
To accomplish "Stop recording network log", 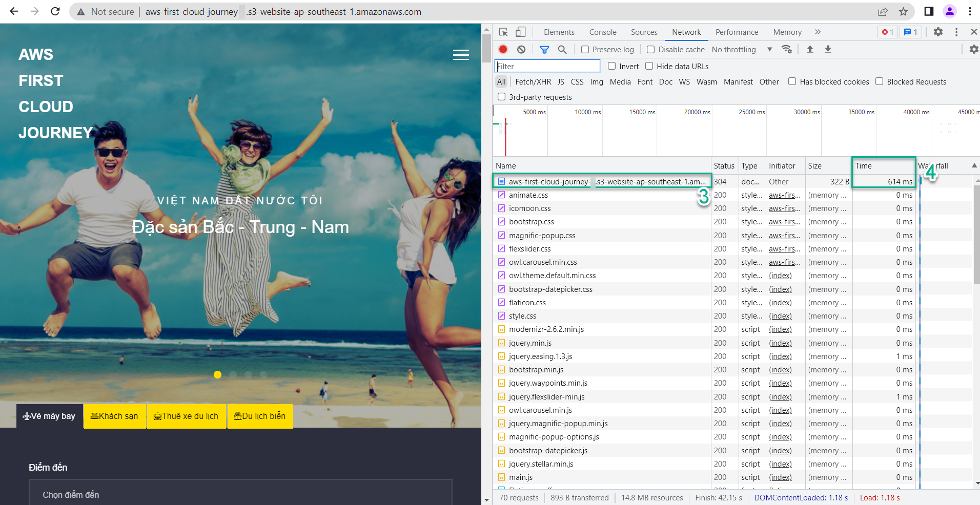I will [503, 49].
